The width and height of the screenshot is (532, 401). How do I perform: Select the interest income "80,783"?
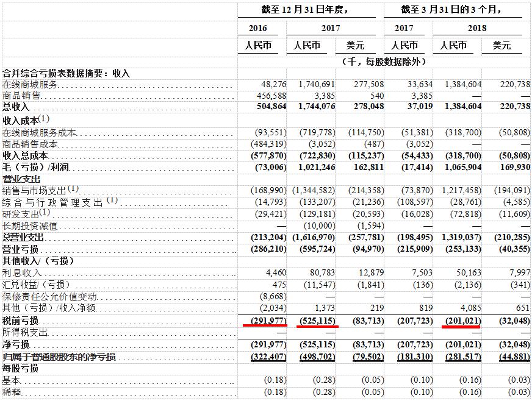point(322,272)
